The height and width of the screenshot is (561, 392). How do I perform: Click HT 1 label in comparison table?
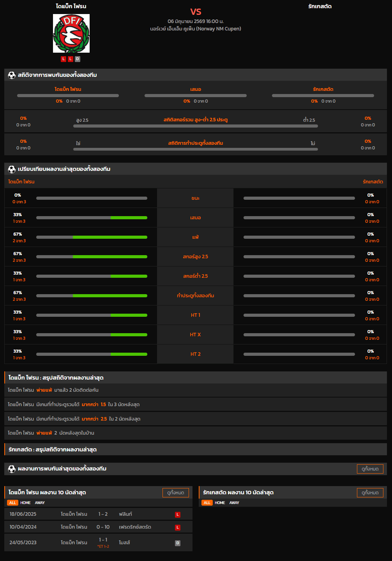(196, 315)
